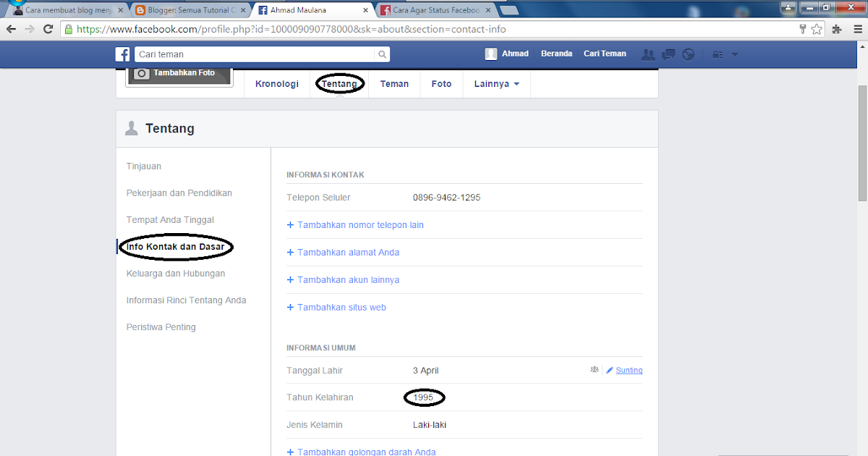The width and height of the screenshot is (868, 456).
Task: Open Ahmad profile link in header
Action: point(515,54)
